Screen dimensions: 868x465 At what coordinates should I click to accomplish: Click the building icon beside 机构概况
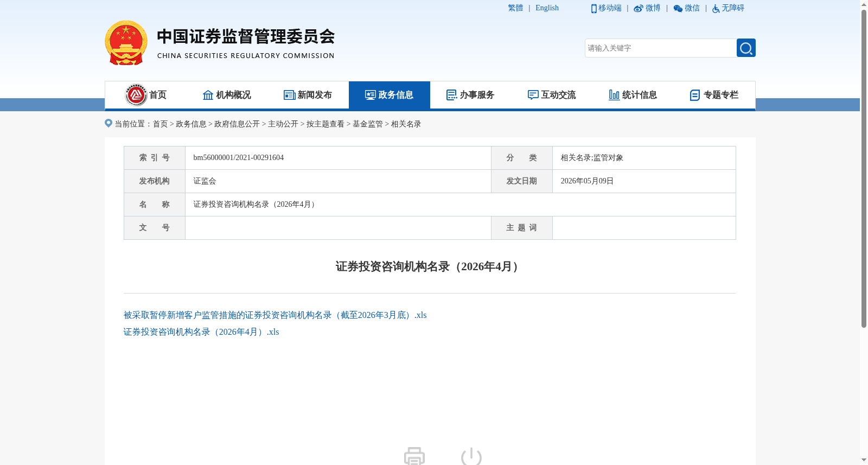pyautogui.click(x=208, y=95)
